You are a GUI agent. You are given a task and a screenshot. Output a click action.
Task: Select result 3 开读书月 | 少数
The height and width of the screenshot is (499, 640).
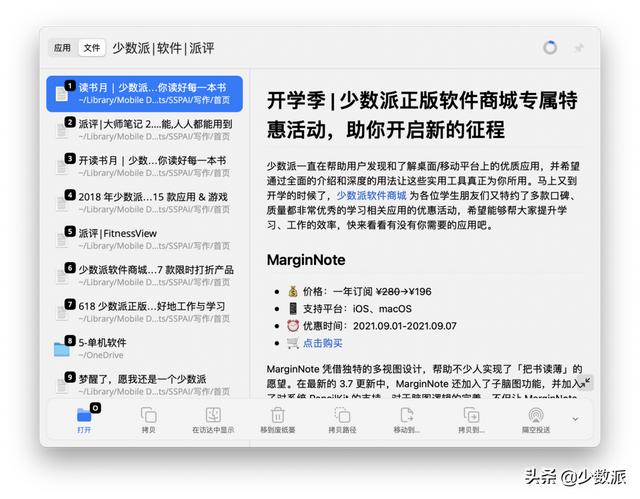coord(144,166)
